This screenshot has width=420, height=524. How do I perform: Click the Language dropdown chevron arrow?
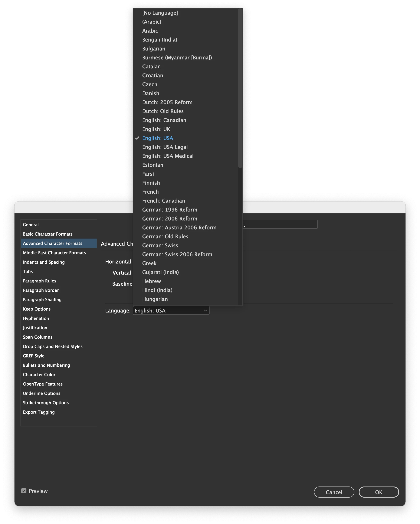tap(205, 310)
